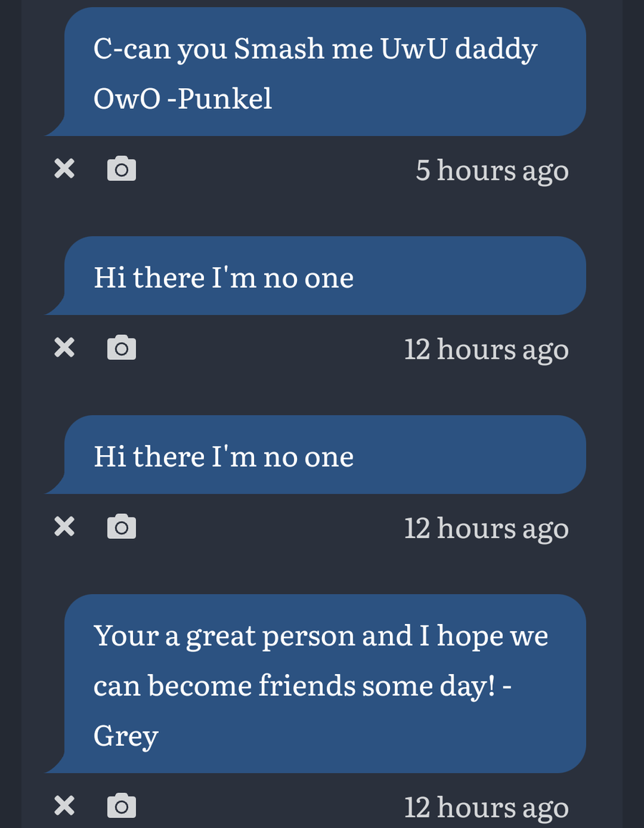Image resolution: width=644 pixels, height=828 pixels.
Task: Screenshot the upper "Hi there I'm no one" message
Action: pyautogui.click(x=122, y=348)
